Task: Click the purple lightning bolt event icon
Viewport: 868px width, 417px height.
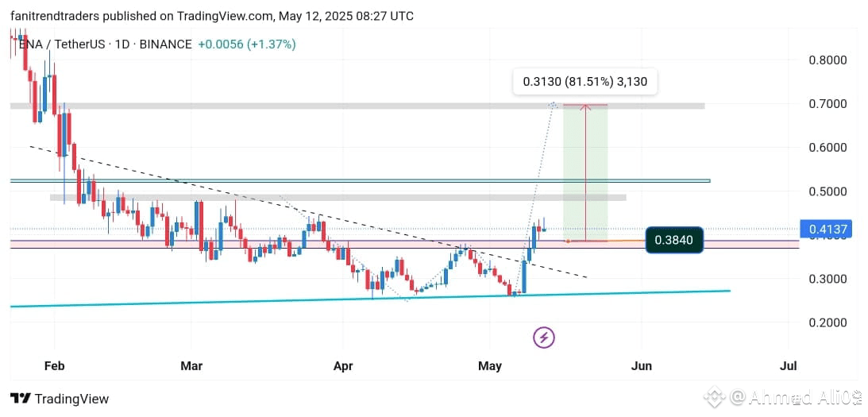Action: click(x=544, y=337)
